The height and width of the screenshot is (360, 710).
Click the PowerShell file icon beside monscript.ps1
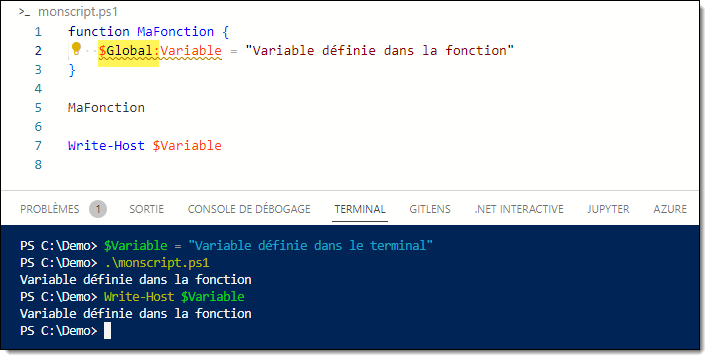tap(24, 12)
